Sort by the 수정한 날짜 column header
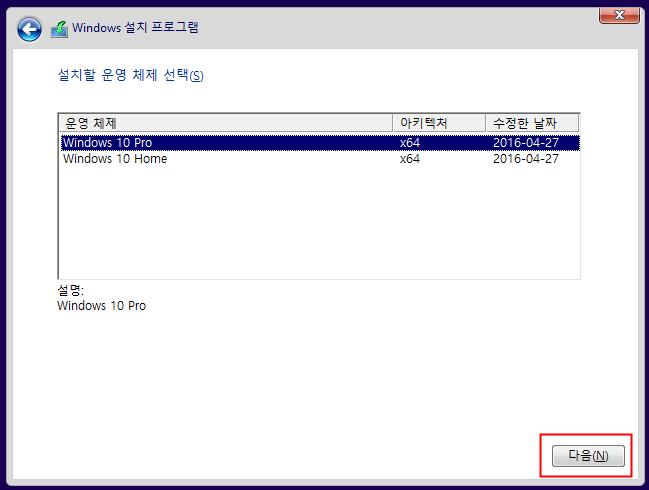 coord(532,123)
